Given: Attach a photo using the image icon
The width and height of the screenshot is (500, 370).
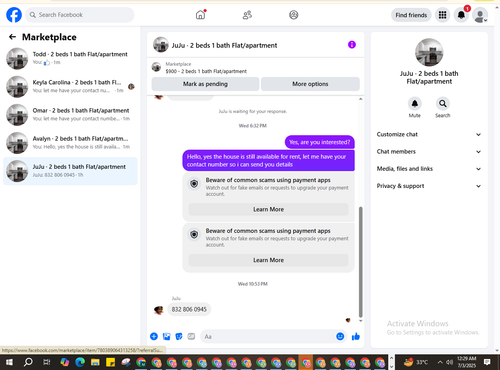Looking at the screenshot, I should (166, 336).
